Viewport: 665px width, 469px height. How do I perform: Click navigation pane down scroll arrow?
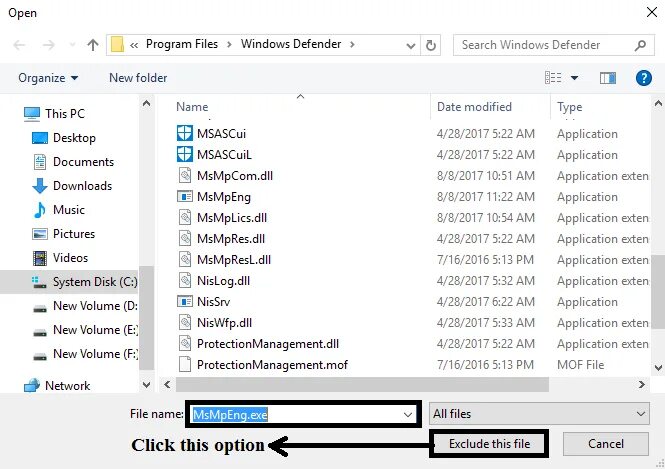[x=146, y=385]
